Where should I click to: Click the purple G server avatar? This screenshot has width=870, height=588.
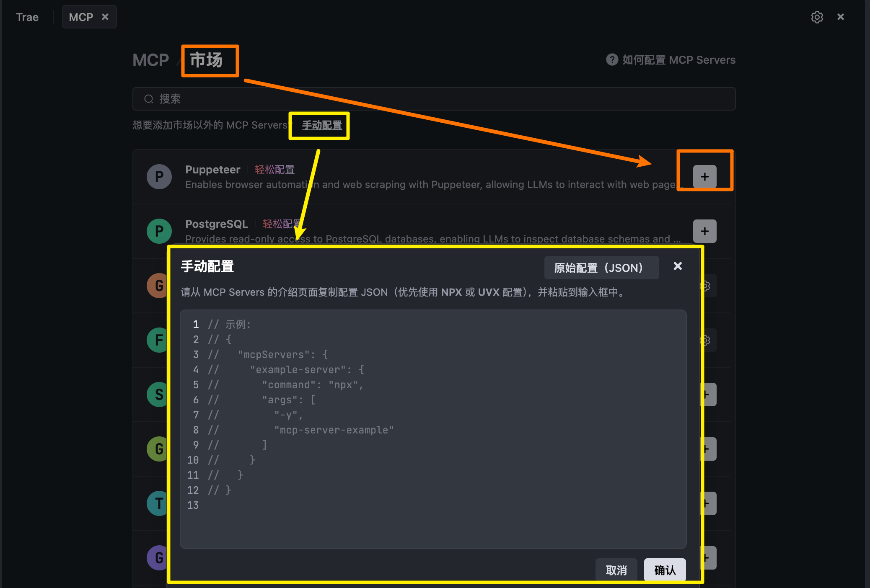pos(158,558)
